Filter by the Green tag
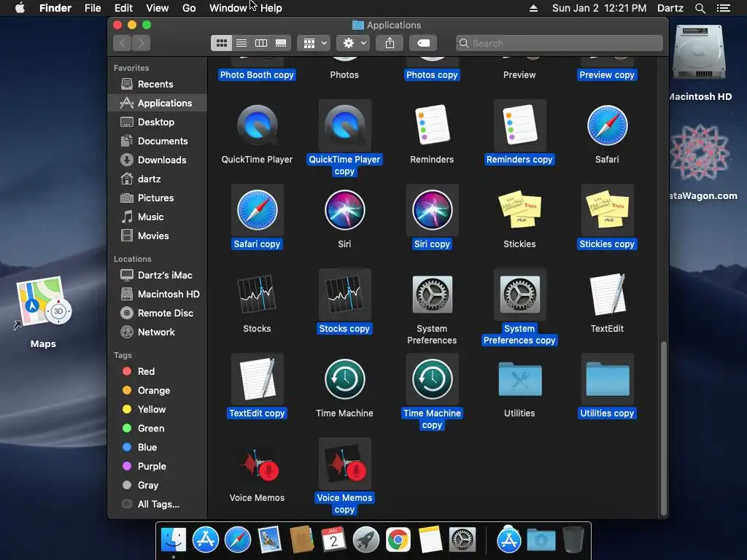The image size is (747, 560). point(158,428)
